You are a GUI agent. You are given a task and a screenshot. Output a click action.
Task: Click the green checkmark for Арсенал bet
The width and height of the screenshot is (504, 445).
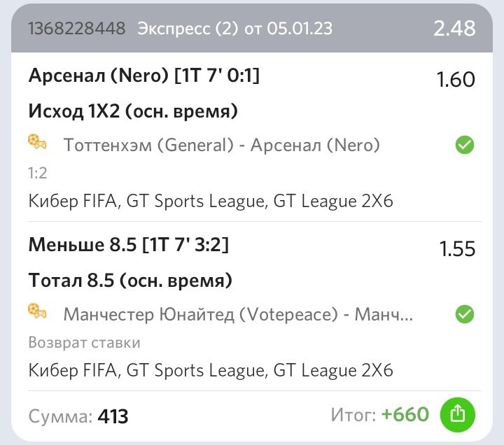(x=465, y=145)
